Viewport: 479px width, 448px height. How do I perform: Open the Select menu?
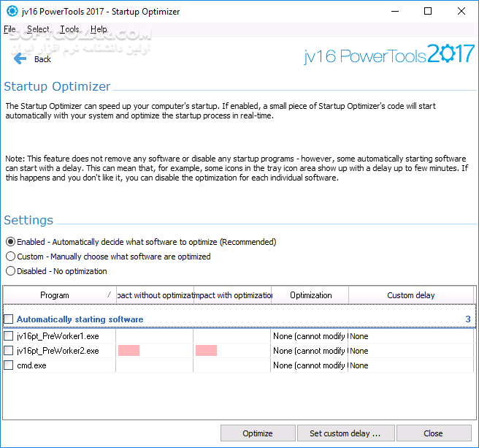tap(38, 29)
